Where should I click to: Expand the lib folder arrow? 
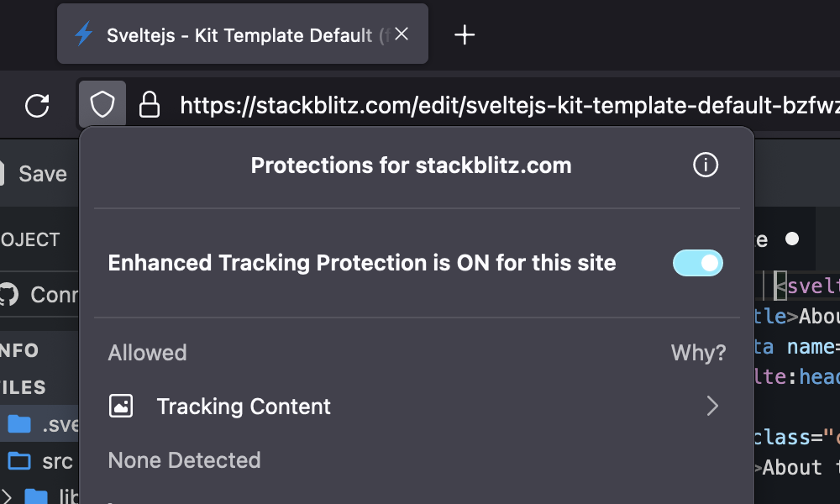[6, 496]
